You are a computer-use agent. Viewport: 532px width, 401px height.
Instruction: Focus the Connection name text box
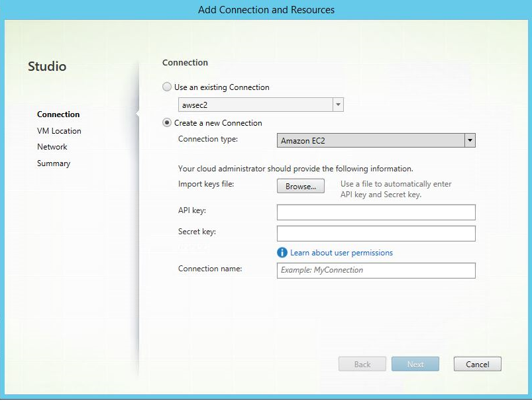[376, 270]
